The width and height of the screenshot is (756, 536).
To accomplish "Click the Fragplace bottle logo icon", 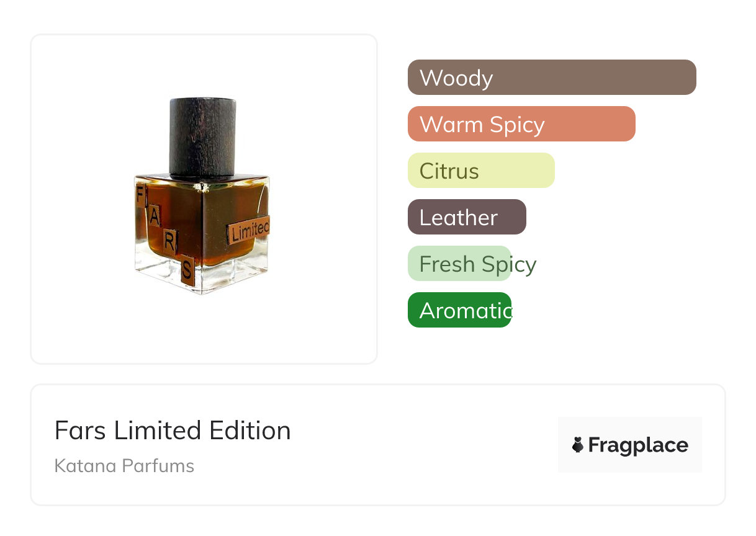I will tap(578, 445).
